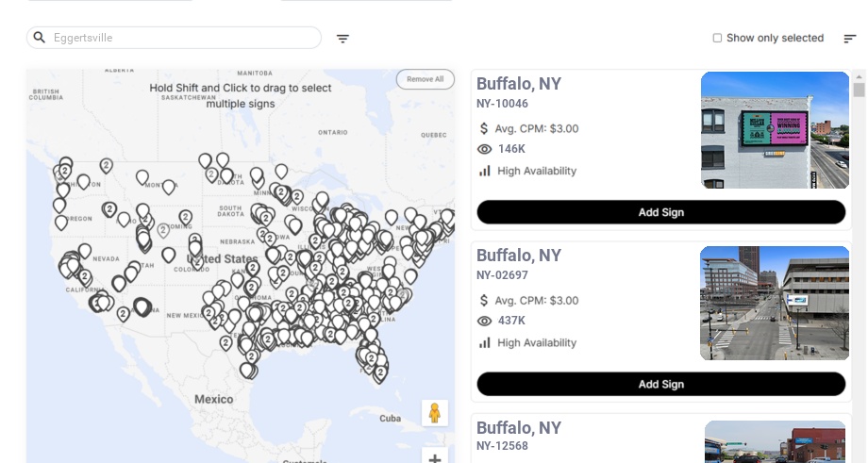Open the Buffalo, NY NY-12568 listing title
868x463 pixels.
click(519, 428)
